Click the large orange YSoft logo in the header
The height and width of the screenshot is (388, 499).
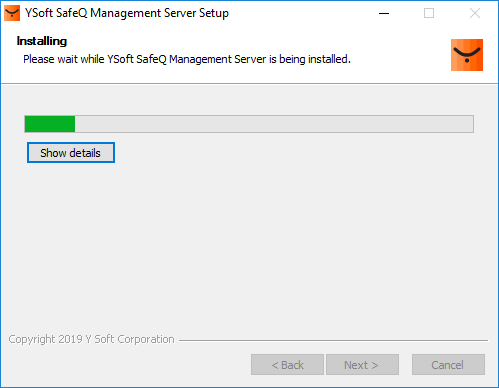(x=467, y=55)
